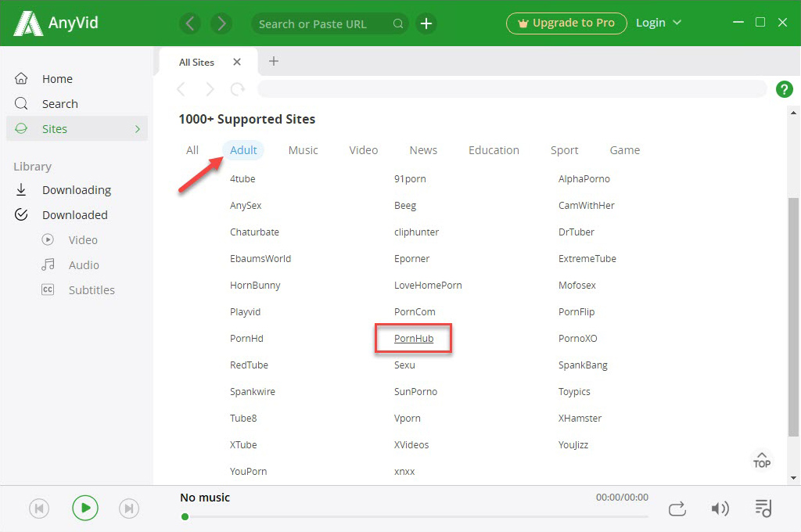The height and width of the screenshot is (532, 801).
Task: Click the vertical scrollbar thumb
Action: point(793,317)
